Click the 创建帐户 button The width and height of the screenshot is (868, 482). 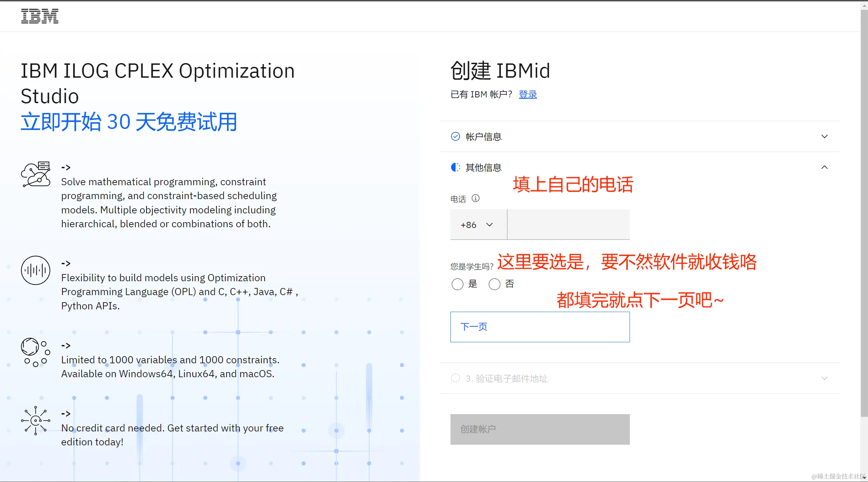coord(540,429)
